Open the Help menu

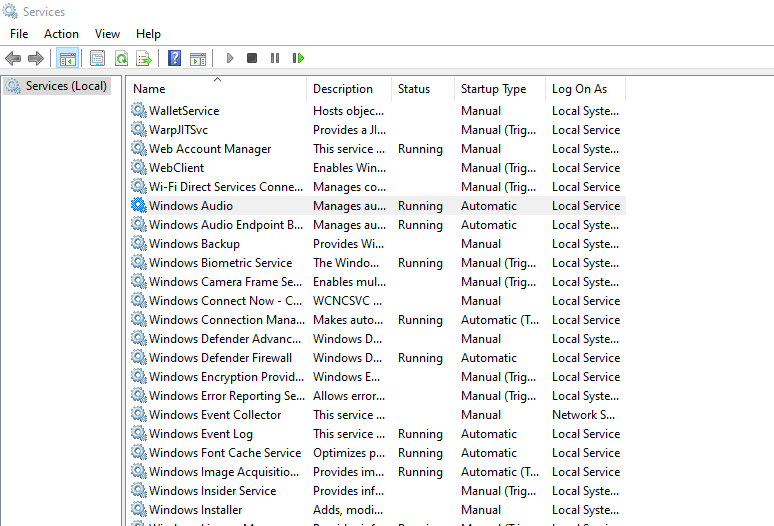pos(148,34)
